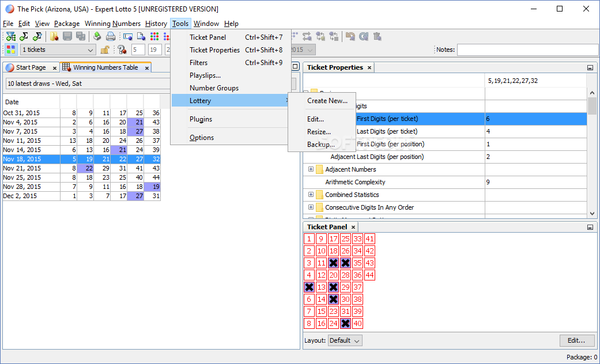This screenshot has width=600, height=364.
Task: Open package folder icon in toolbar
Action: (x=54, y=36)
